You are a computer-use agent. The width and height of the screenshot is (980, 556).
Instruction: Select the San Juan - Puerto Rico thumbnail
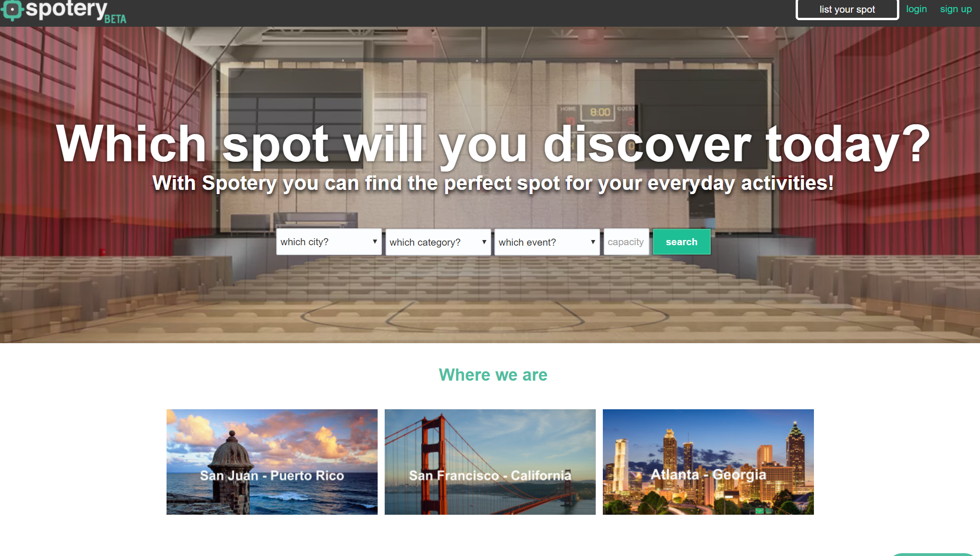[x=272, y=462]
